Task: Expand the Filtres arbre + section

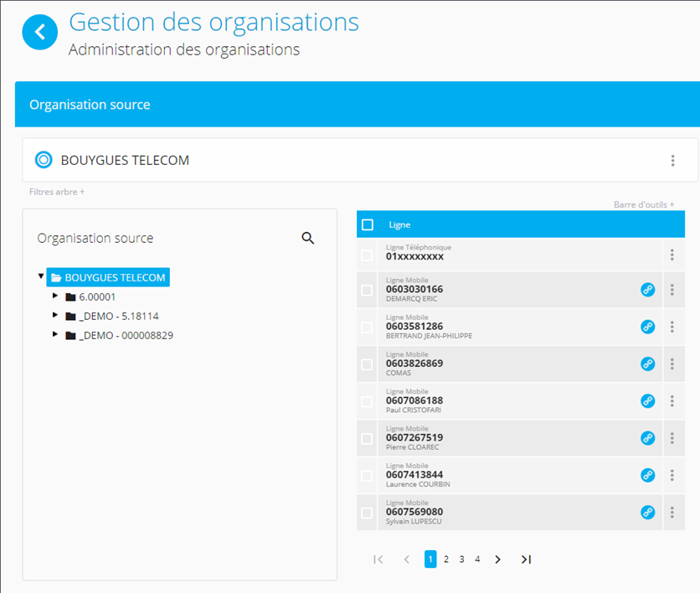Action: [57, 192]
